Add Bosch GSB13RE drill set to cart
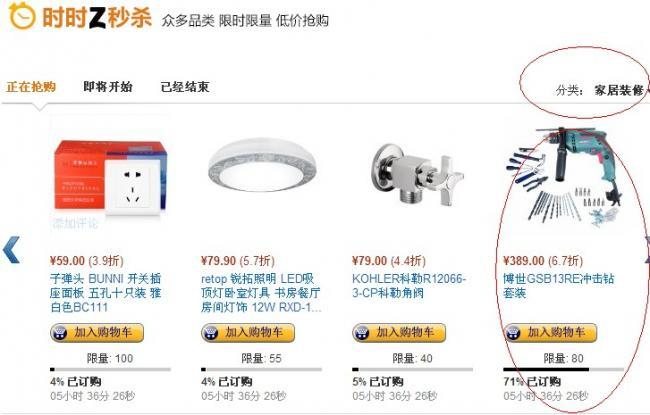The width and height of the screenshot is (650, 415). 551,333
